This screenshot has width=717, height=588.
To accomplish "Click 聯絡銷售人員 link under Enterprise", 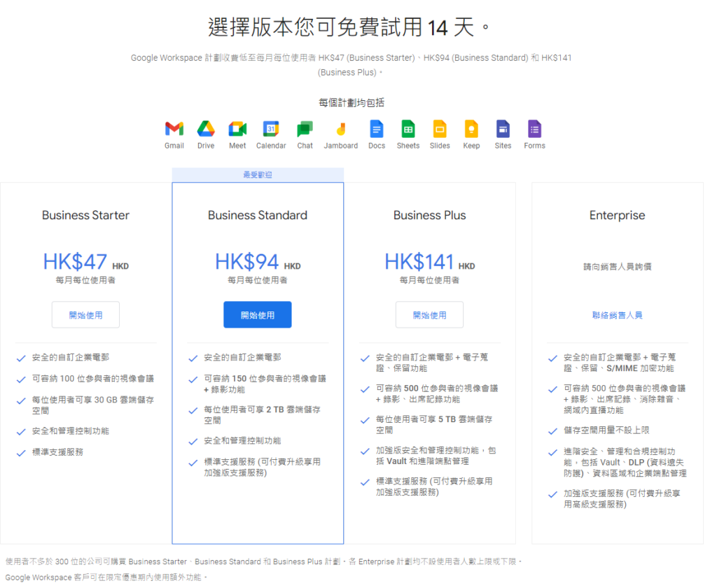I will coord(618,315).
